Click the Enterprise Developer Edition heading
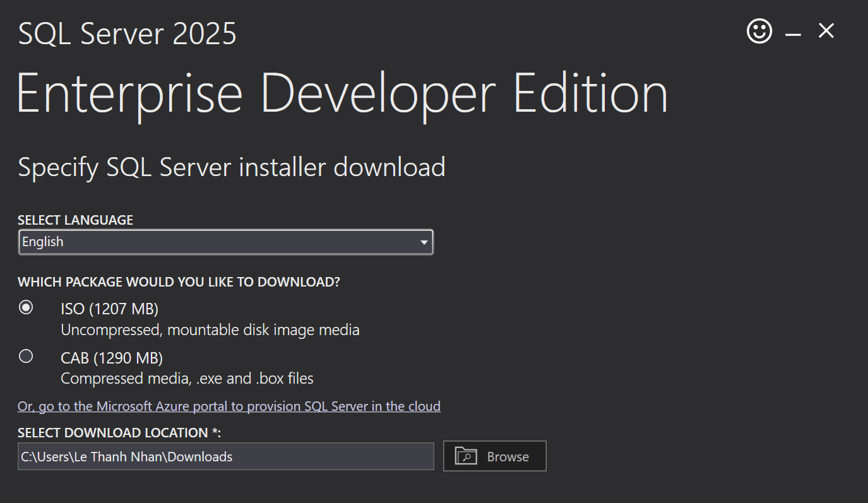Image resolution: width=868 pixels, height=503 pixels. (x=342, y=93)
